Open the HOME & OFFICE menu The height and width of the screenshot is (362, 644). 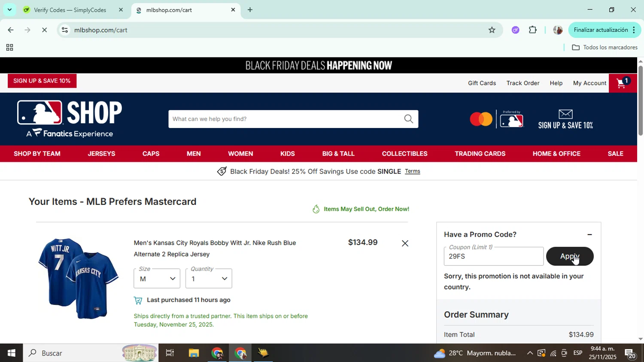(x=556, y=154)
